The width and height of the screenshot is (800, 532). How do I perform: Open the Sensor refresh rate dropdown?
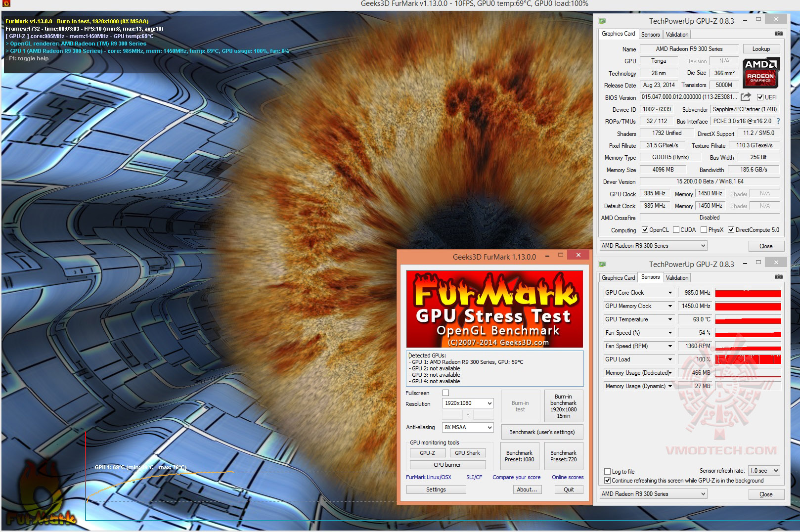pyautogui.click(x=764, y=470)
